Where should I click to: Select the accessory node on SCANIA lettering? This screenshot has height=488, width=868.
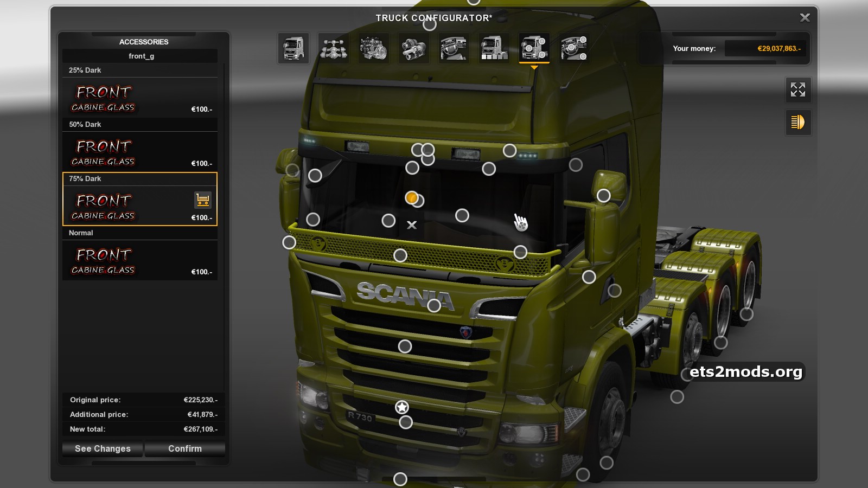(434, 306)
